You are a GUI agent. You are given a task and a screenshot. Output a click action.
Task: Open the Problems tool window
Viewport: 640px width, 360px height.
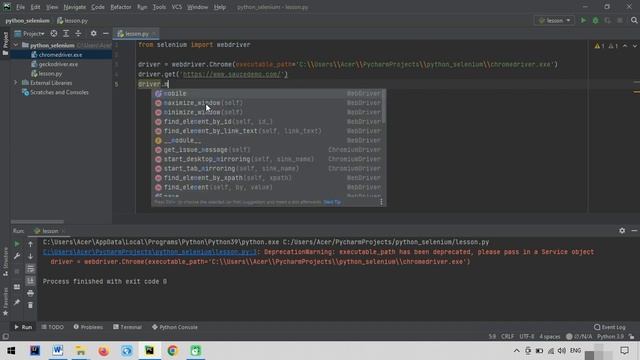pyautogui.click(x=88, y=327)
